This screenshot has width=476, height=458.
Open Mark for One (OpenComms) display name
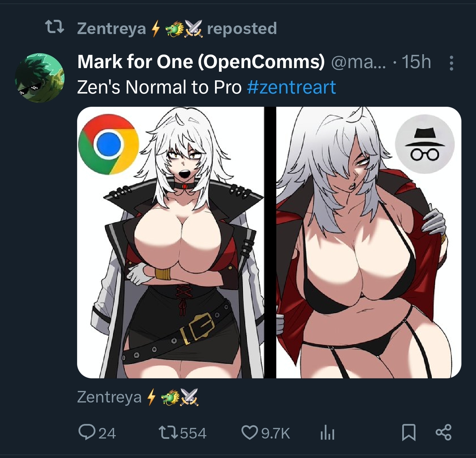pyautogui.click(x=201, y=62)
